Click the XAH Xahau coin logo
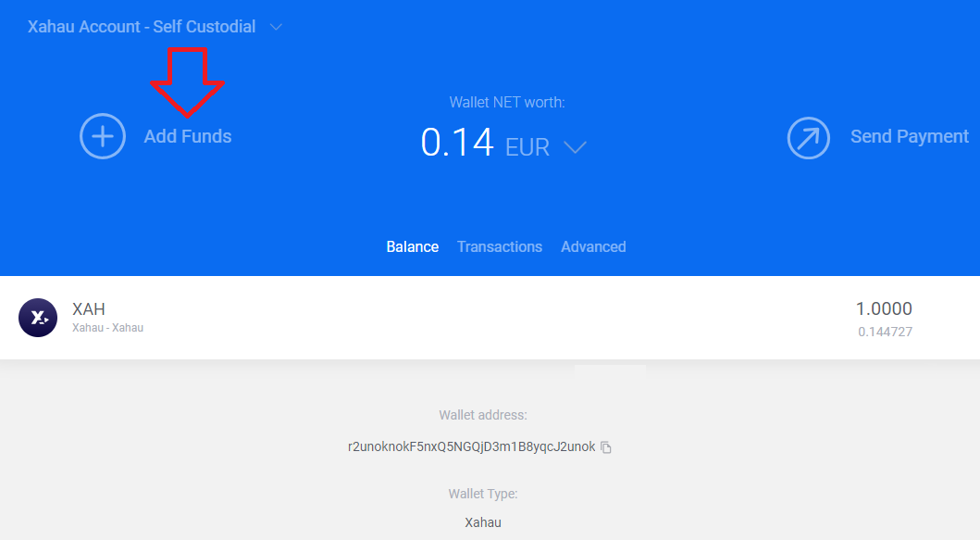 click(38, 318)
